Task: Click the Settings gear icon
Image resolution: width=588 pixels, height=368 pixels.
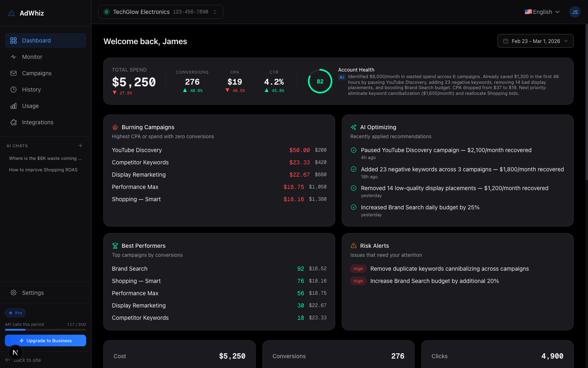Action: [13, 293]
